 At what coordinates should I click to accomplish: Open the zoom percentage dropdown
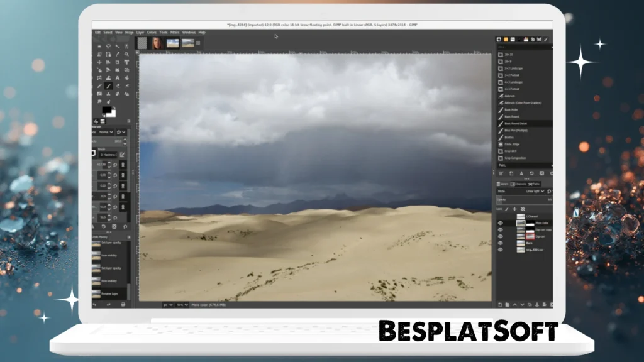coord(182,305)
